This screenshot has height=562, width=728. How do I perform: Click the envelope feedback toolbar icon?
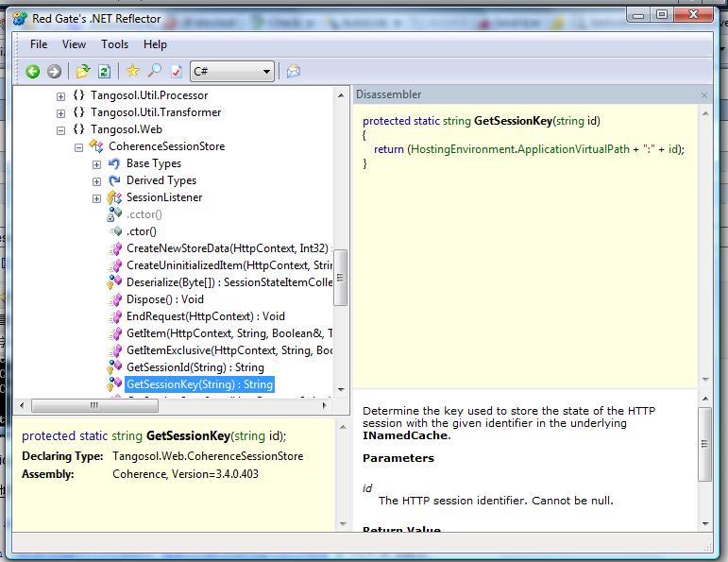coord(294,71)
